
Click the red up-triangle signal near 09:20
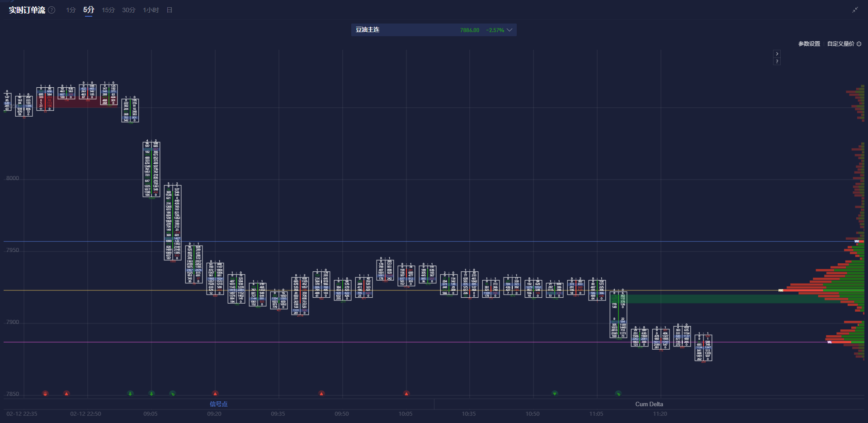[215, 393]
